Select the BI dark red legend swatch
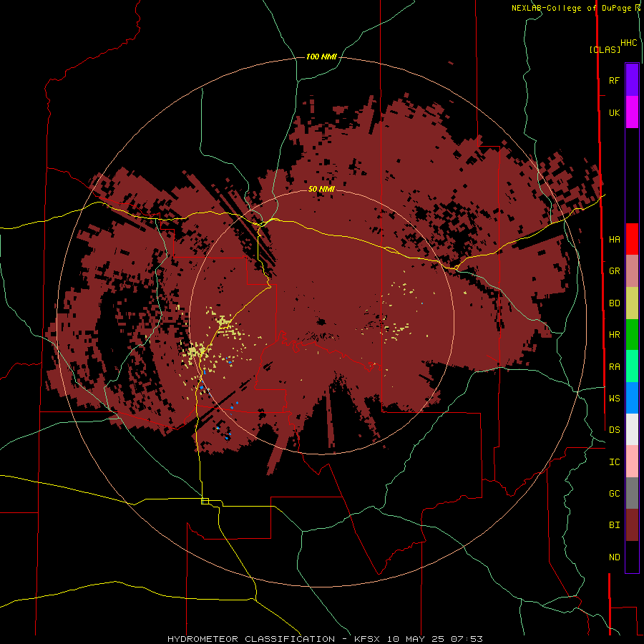This screenshot has height=644, width=644. click(x=632, y=525)
